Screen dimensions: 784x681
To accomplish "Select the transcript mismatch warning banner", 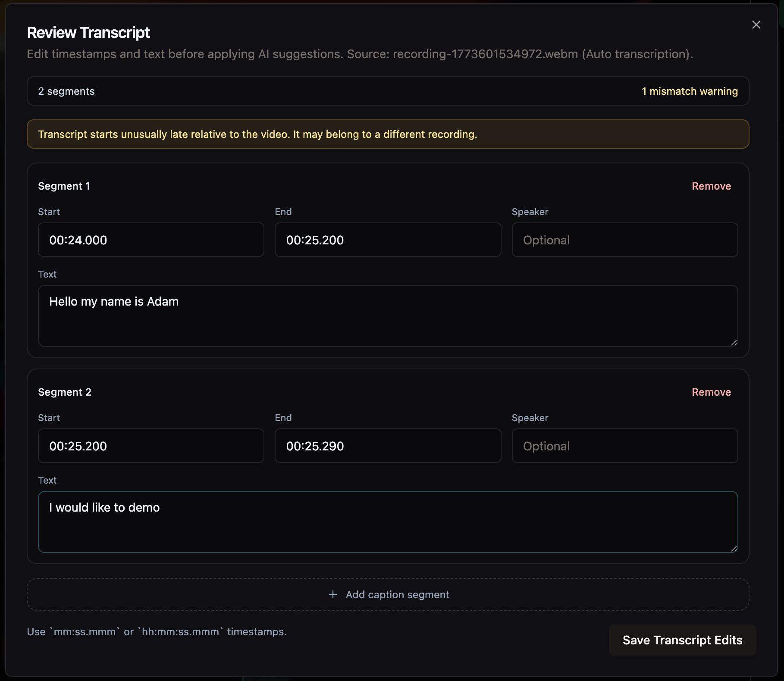I will (x=388, y=134).
